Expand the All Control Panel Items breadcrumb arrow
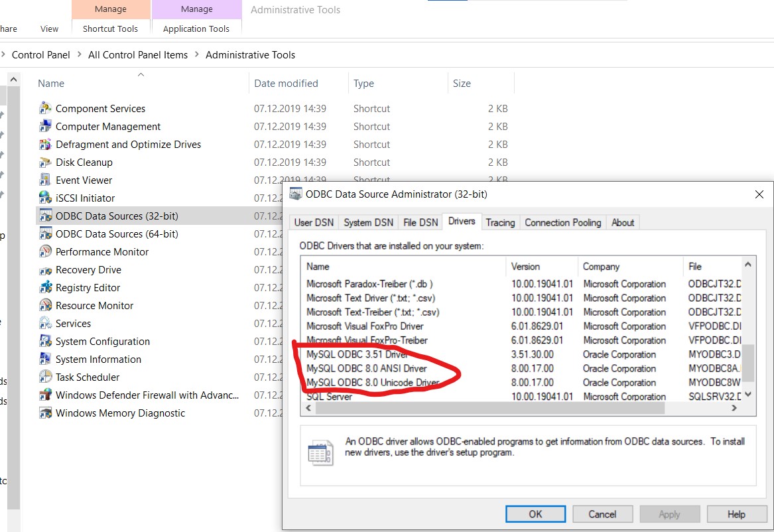This screenshot has height=532, width=774. [x=196, y=55]
